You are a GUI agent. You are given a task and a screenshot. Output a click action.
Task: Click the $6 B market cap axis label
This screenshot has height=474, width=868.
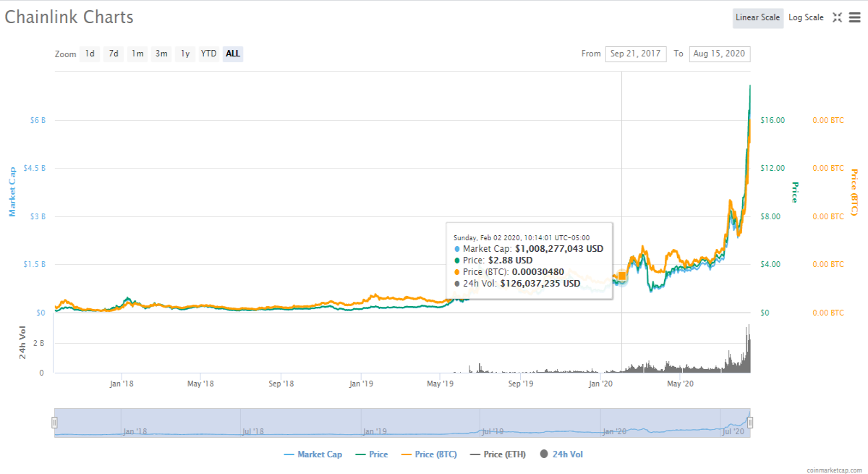[38, 120]
